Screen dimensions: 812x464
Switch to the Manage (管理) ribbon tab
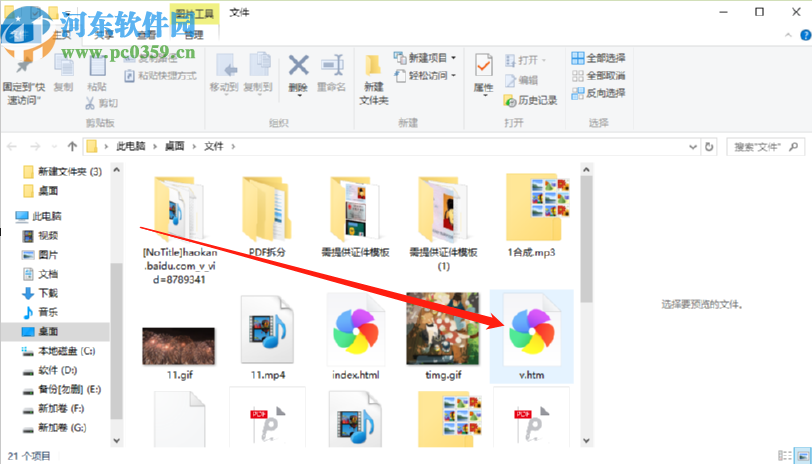pos(194,35)
